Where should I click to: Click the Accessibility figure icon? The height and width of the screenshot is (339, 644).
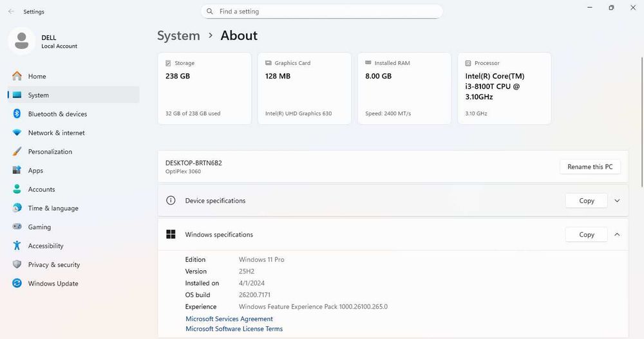tap(17, 246)
